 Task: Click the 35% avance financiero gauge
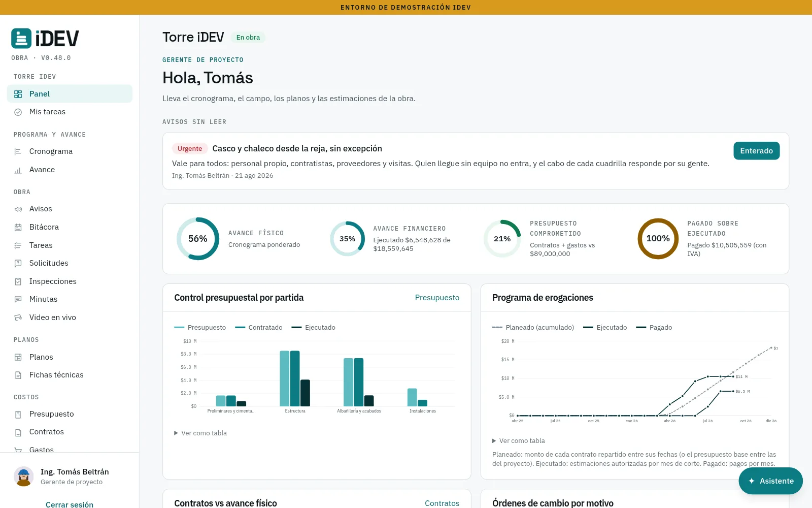pos(348,239)
